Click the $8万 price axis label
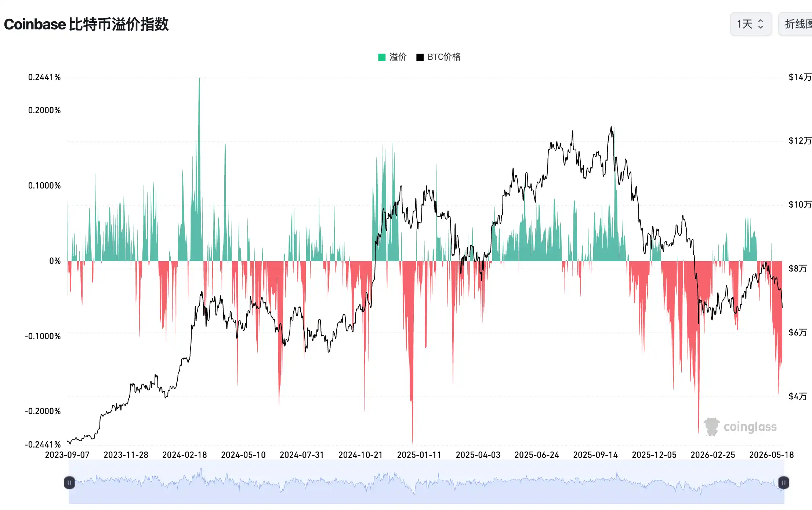The width and height of the screenshot is (812, 510). pos(798,269)
